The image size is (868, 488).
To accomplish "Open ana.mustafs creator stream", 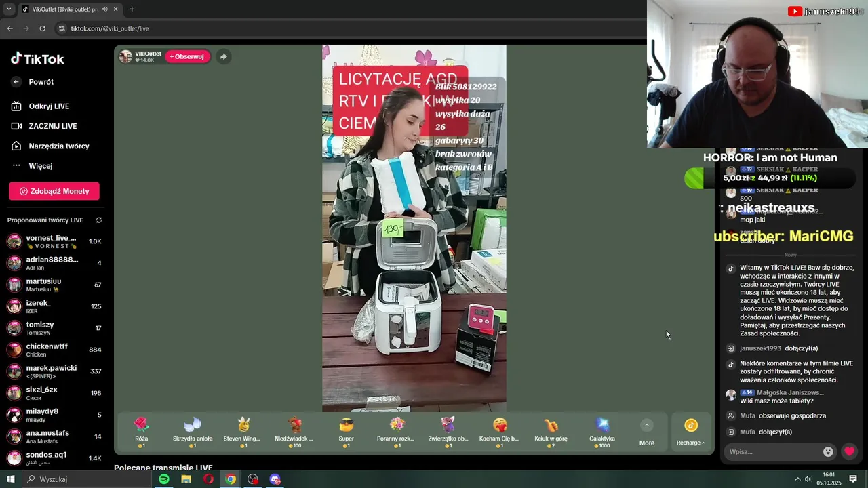I will point(54,436).
